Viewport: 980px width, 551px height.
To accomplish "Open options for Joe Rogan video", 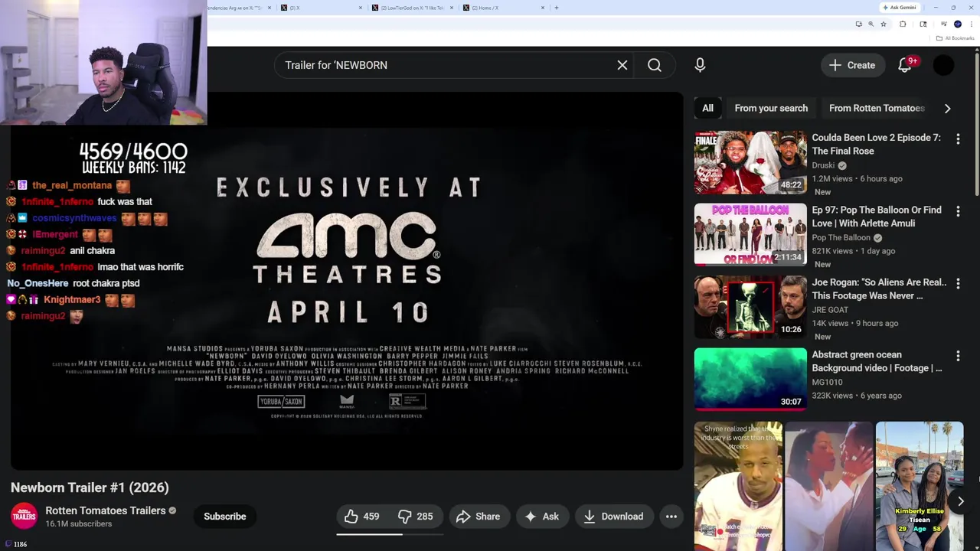I will pos(958,283).
